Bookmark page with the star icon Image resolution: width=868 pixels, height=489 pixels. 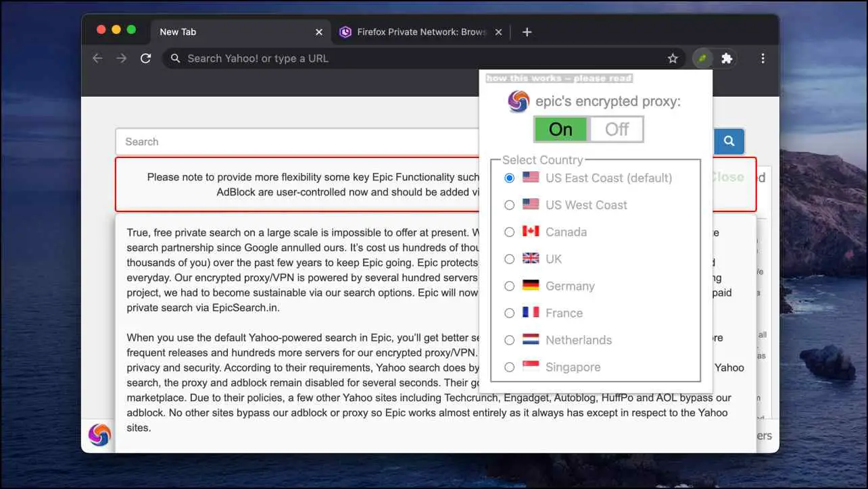click(673, 59)
